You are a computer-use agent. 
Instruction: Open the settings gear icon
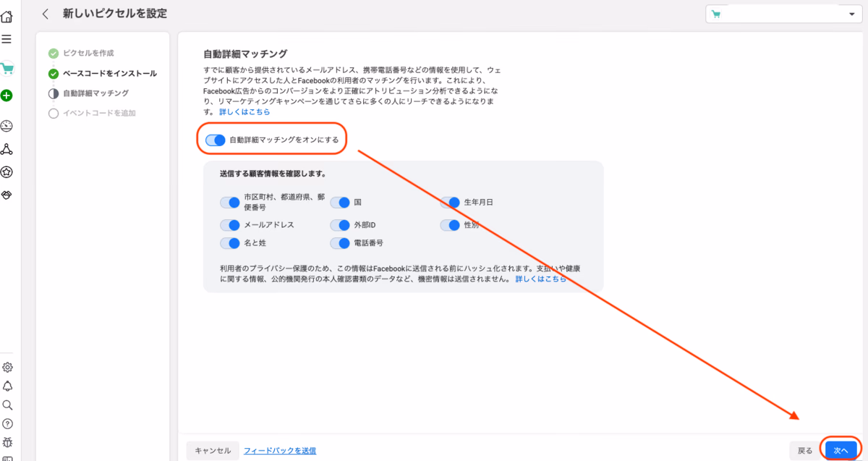[x=7, y=368]
